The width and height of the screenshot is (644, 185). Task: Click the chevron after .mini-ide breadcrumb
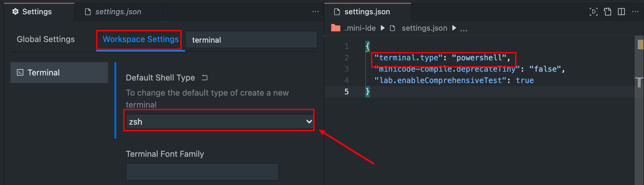382,28
